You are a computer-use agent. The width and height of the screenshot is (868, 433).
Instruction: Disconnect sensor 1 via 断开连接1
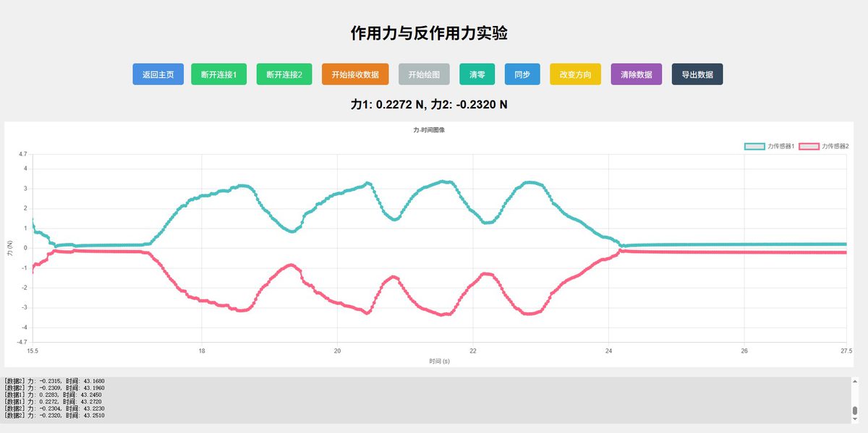(x=219, y=74)
